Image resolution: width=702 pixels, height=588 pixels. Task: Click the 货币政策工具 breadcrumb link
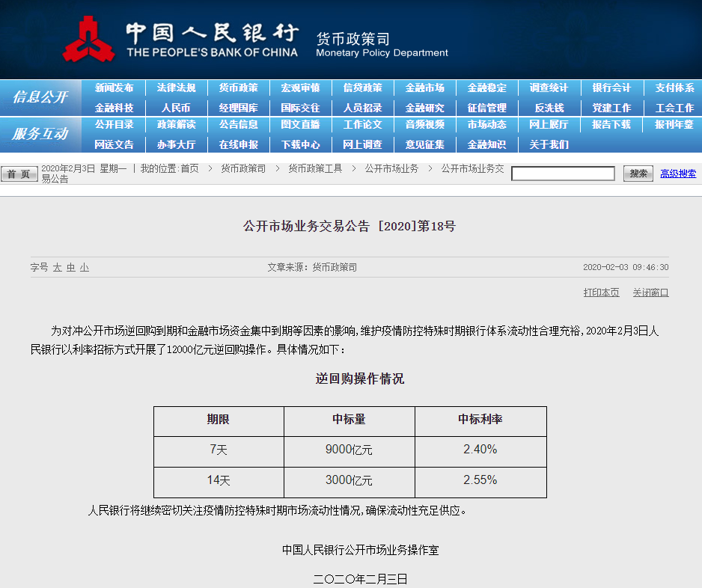point(315,169)
